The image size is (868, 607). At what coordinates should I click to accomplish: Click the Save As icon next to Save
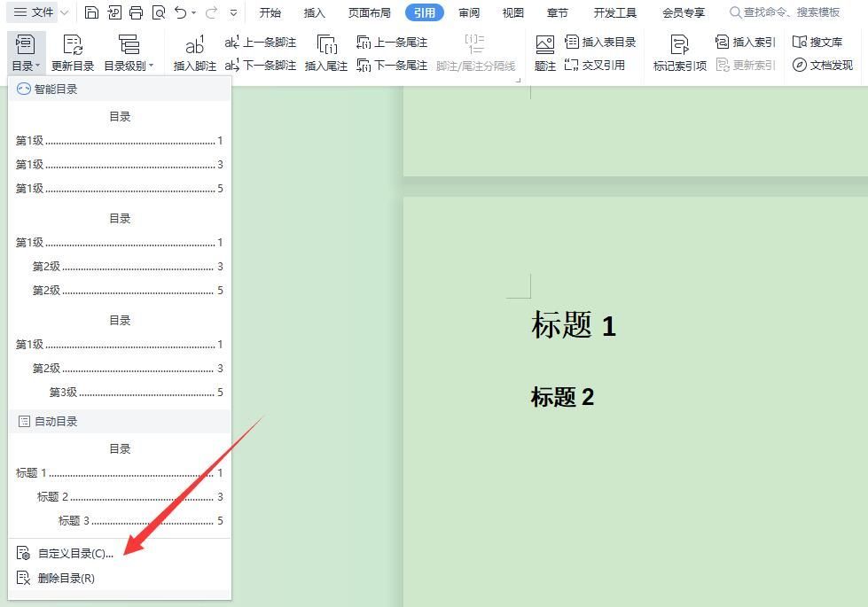pos(114,12)
